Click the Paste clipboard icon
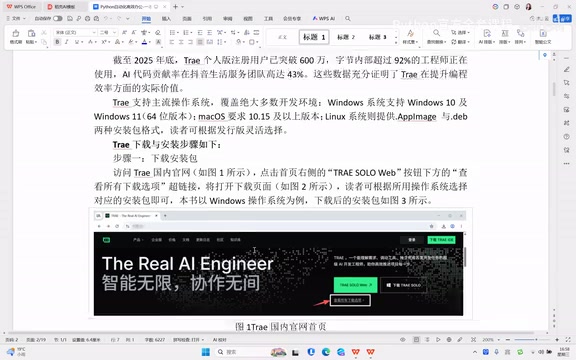576x360 pixels. [31, 33]
